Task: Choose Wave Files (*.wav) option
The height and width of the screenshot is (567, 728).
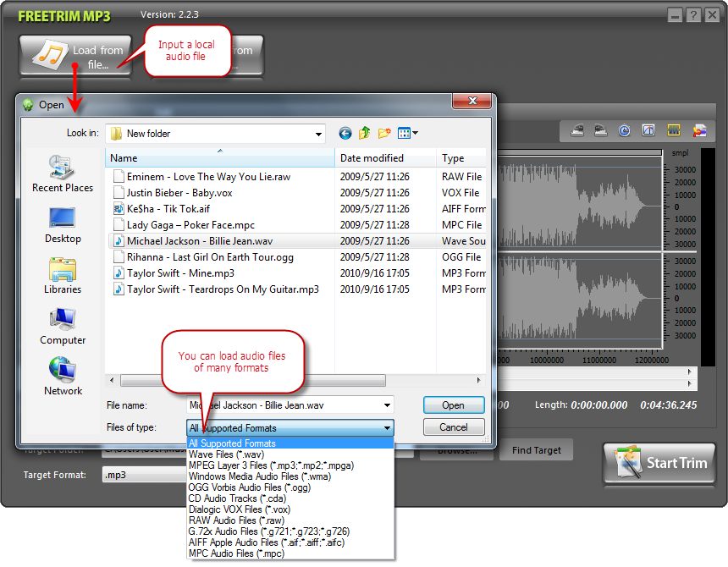Action: coord(290,454)
